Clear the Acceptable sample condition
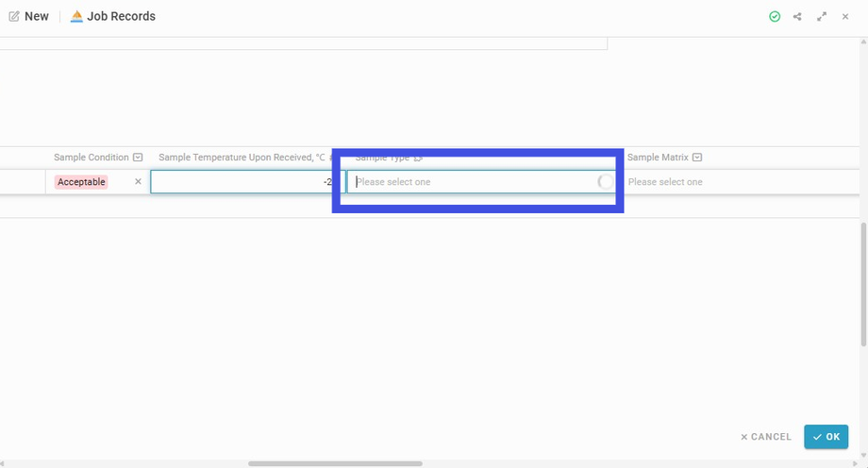This screenshot has width=868, height=468. [x=138, y=182]
